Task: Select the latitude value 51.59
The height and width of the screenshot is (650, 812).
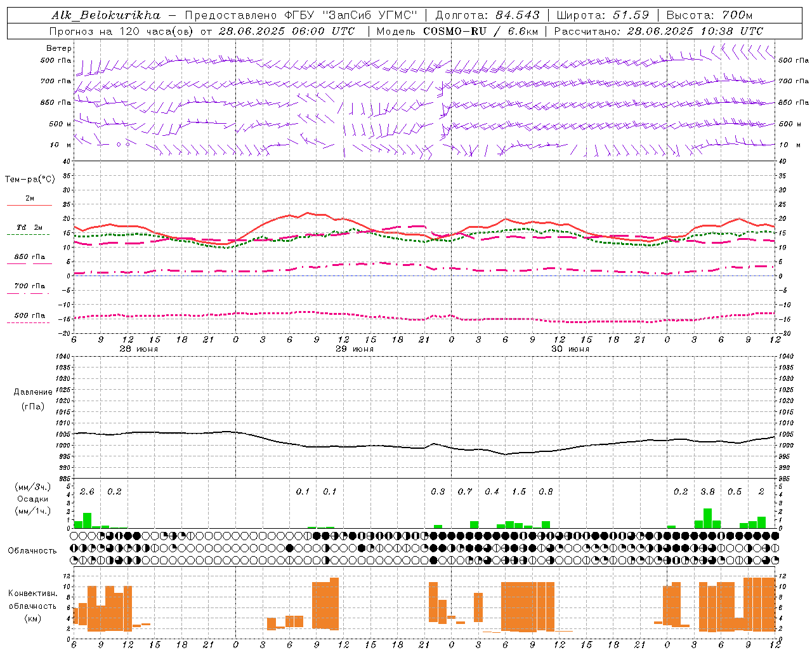Action: 631,15
